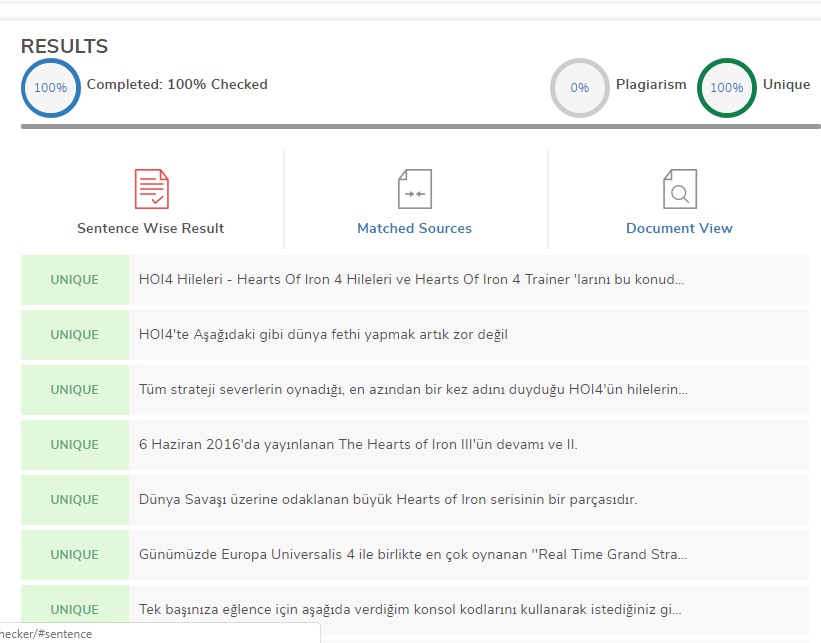Select the sentence starting 'HOI4 Hileleri - Hearts'
The width and height of the screenshot is (821, 643).
click(x=411, y=280)
